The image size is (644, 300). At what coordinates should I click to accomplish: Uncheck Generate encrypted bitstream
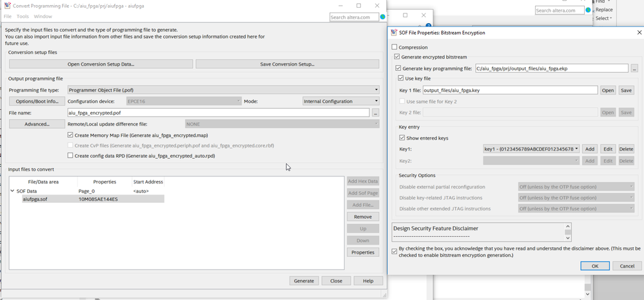(x=396, y=57)
